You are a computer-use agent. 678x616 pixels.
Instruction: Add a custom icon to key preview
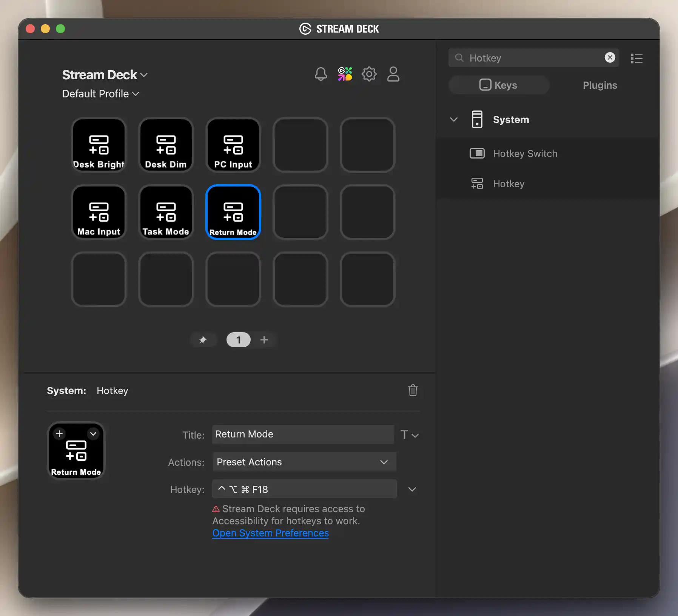[59, 434]
